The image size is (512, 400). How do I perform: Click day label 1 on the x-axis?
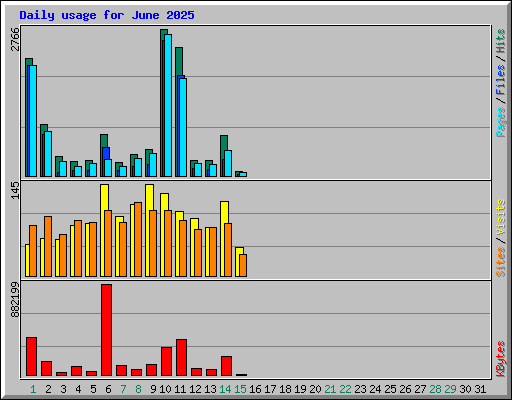[x=33, y=389]
